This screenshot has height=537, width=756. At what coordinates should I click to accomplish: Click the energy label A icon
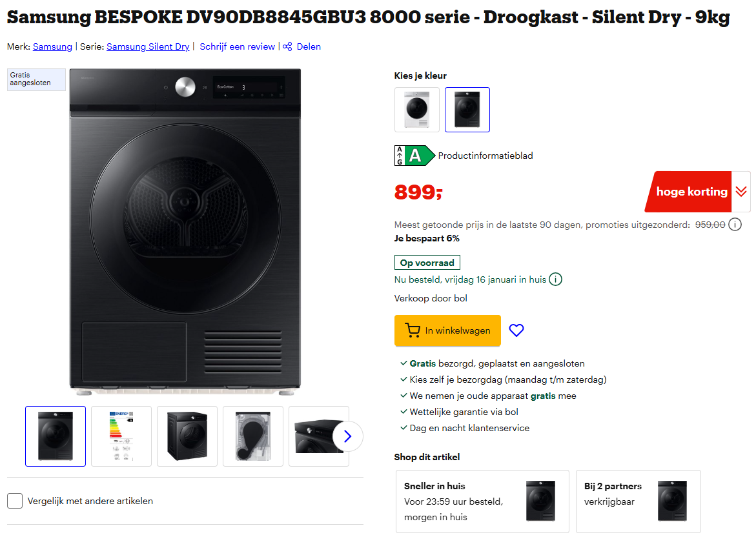pyautogui.click(x=413, y=155)
